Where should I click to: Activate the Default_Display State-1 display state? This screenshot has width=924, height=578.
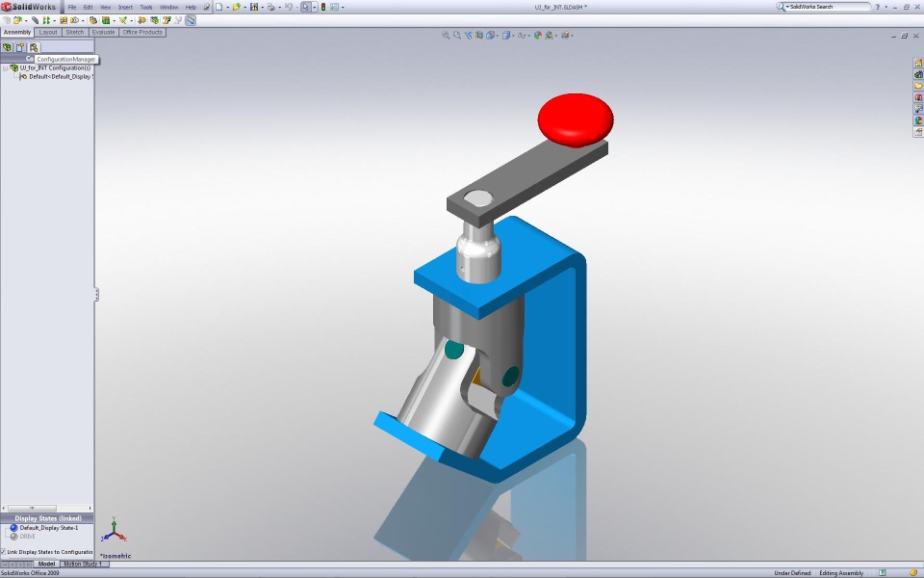point(49,528)
